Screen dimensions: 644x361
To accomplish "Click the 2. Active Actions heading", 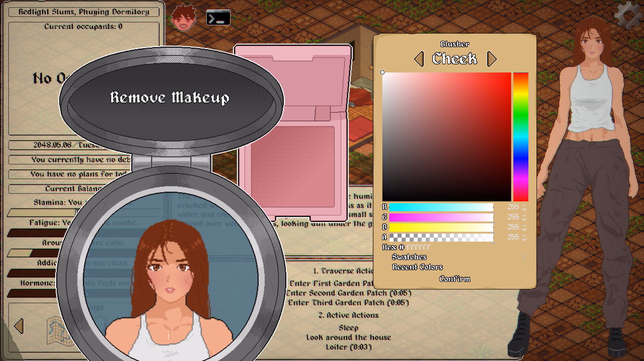I will click(x=349, y=315).
